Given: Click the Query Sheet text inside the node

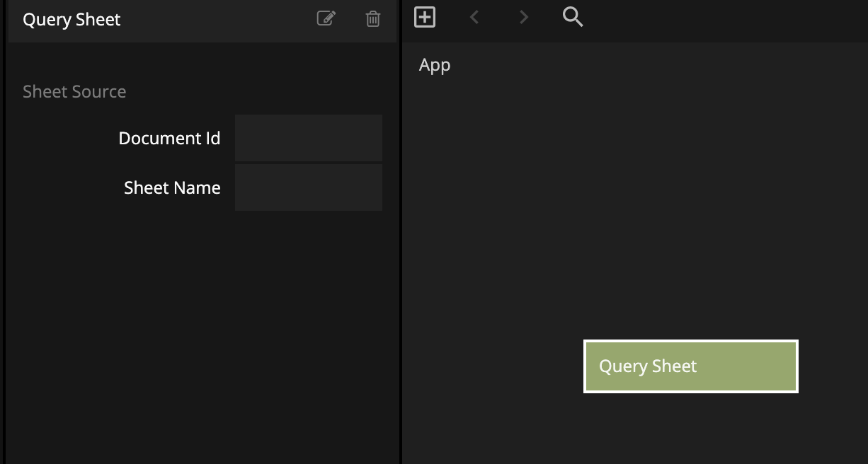Looking at the screenshot, I should click(648, 366).
